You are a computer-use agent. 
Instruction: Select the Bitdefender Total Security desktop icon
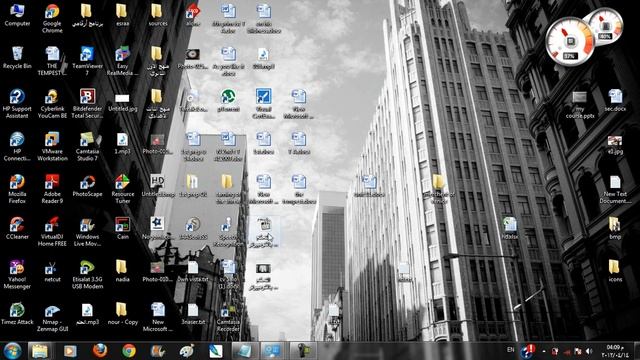click(x=87, y=104)
